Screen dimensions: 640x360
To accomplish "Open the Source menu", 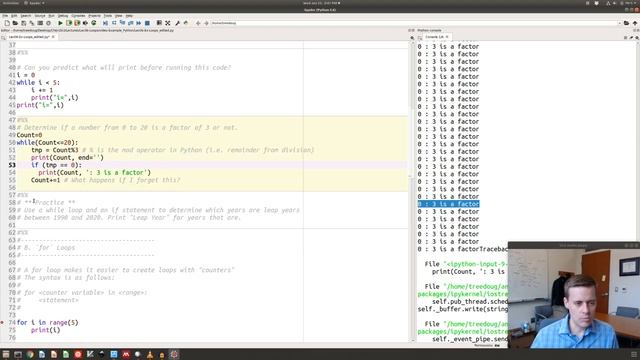I will [x=40, y=16].
